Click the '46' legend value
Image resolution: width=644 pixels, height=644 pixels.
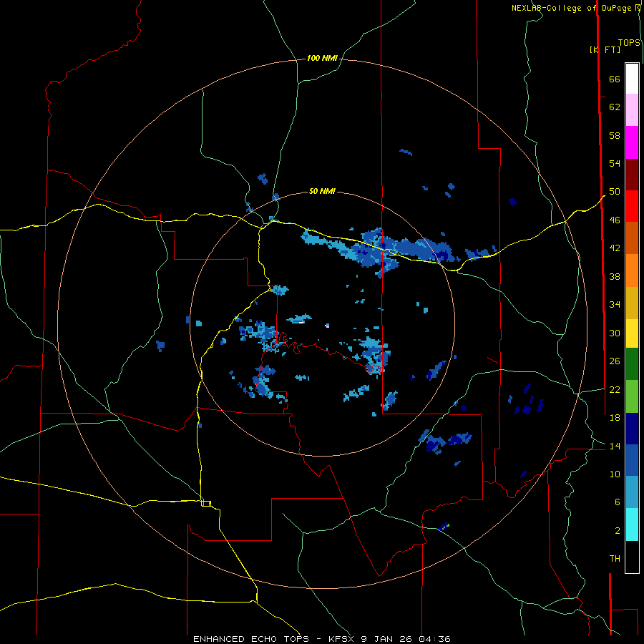[x=615, y=220]
